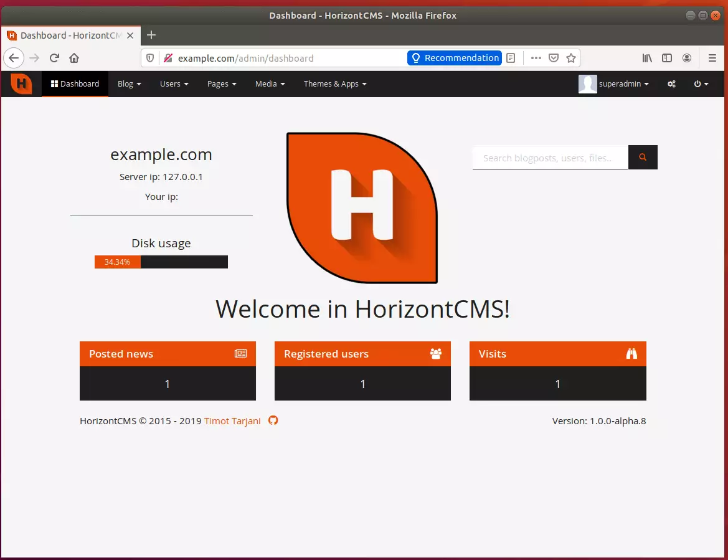
Task: Click 'HorizontCMS © 2015 - 2019' footer text
Action: [x=141, y=421]
